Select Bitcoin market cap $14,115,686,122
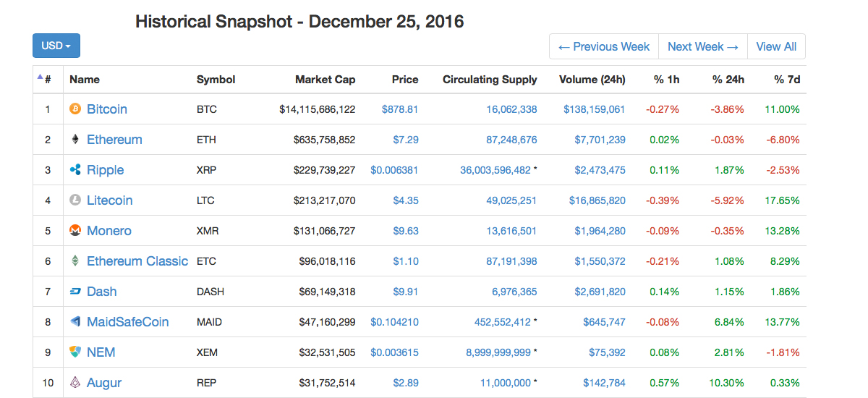Image resolution: width=868 pixels, height=398 pixels. pos(318,109)
